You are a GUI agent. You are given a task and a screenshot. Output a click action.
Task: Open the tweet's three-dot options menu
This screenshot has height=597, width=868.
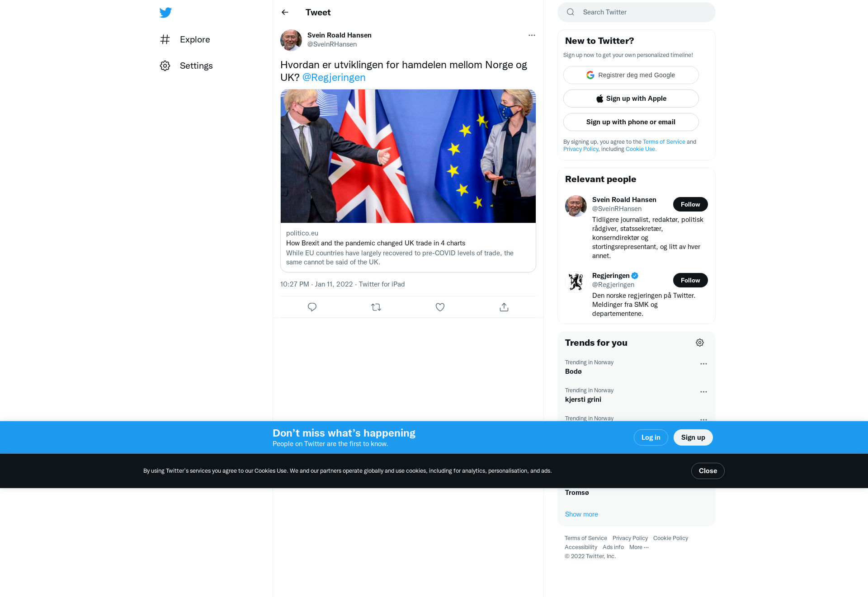[532, 35]
